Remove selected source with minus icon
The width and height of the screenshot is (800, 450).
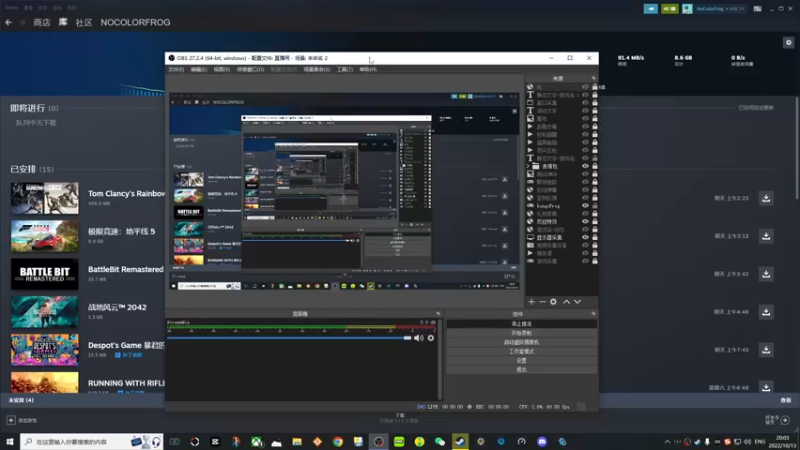[542, 302]
